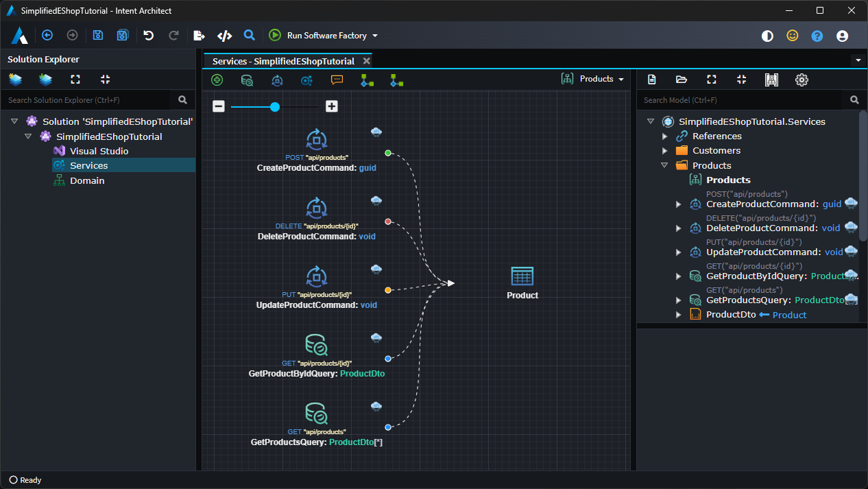Click the Redo icon
The width and height of the screenshot is (868, 489).
pos(173,35)
